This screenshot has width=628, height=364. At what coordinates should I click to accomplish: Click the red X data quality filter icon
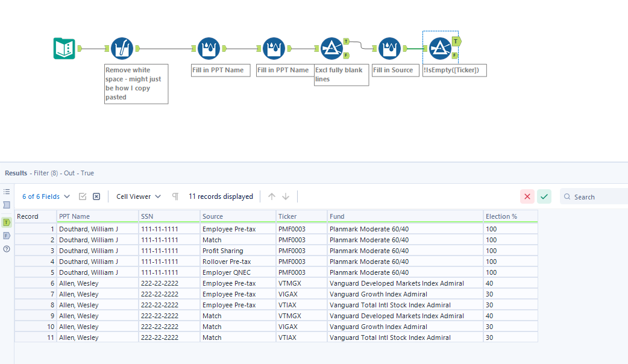pos(527,196)
